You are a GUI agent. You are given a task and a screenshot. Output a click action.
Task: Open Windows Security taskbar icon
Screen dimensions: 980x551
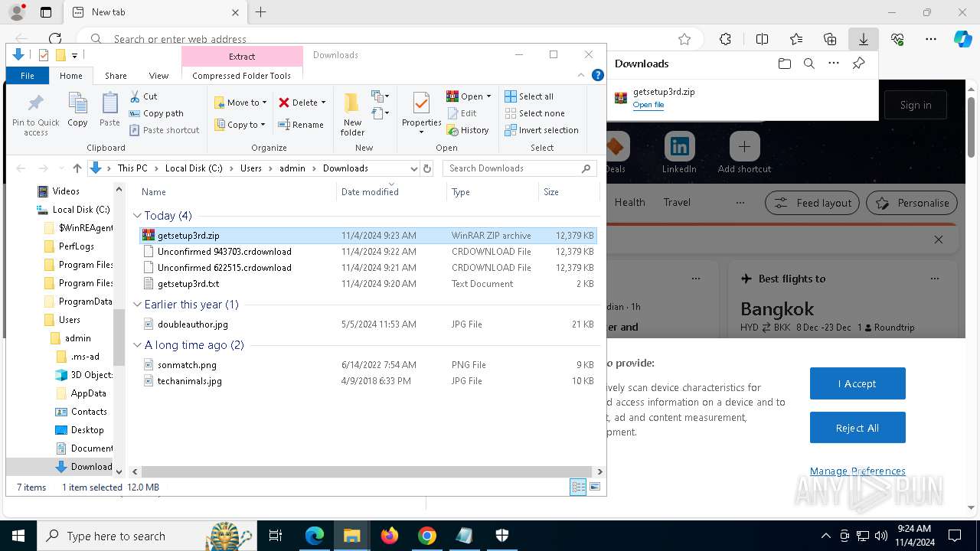pos(502,536)
